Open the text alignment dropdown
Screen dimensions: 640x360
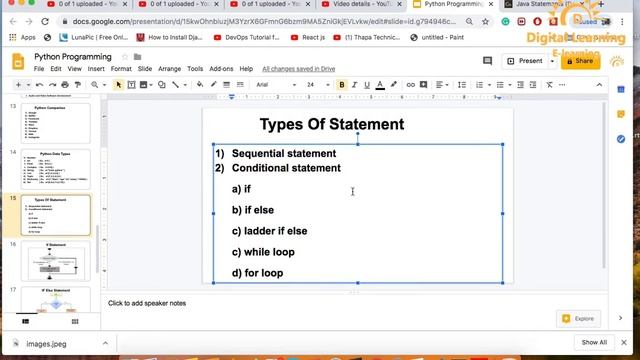click(442, 85)
